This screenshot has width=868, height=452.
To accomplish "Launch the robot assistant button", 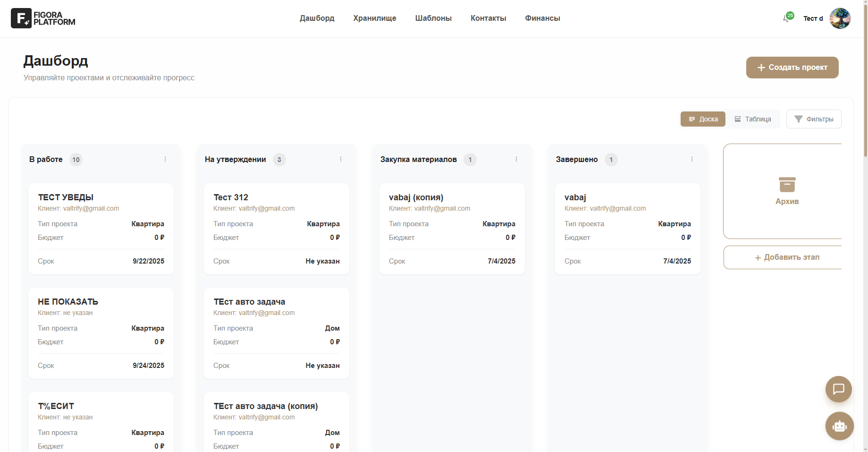I will [x=839, y=426].
